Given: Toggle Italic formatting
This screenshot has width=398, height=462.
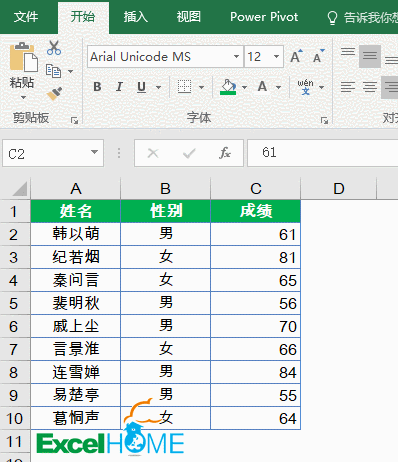Looking at the screenshot, I should [119, 87].
